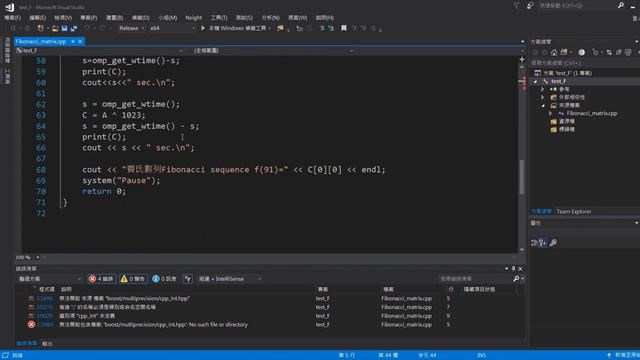This screenshot has height=360, width=640.
Task: Open the open-file folder toolbar icon
Action: click(x=55, y=28)
